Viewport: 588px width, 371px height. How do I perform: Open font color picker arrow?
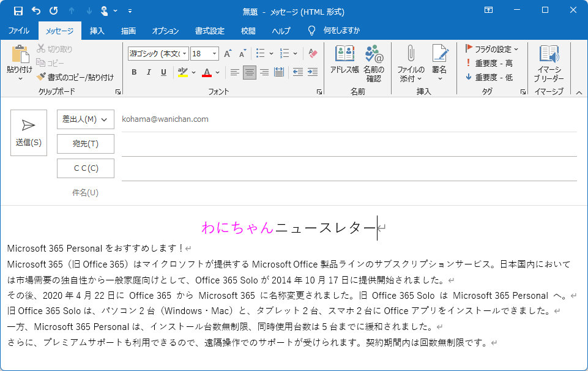[x=217, y=72]
